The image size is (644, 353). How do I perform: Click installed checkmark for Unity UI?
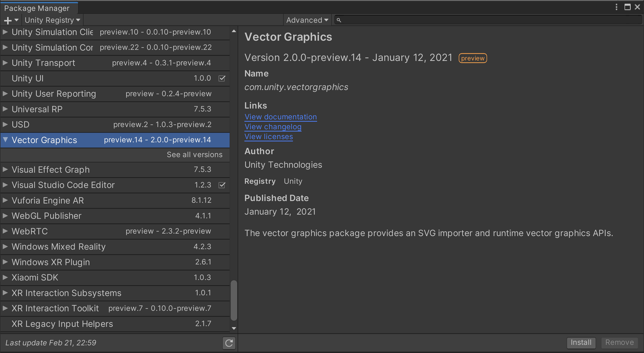pos(222,78)
